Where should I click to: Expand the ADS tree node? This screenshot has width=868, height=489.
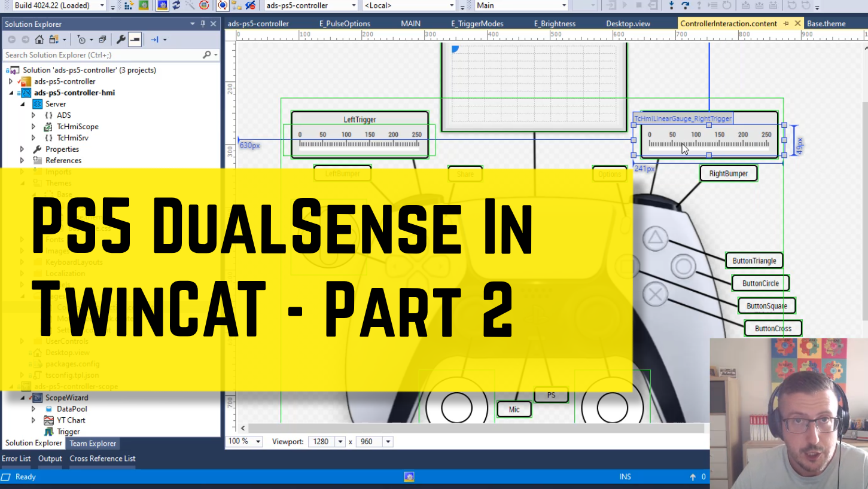pos(33,115)
